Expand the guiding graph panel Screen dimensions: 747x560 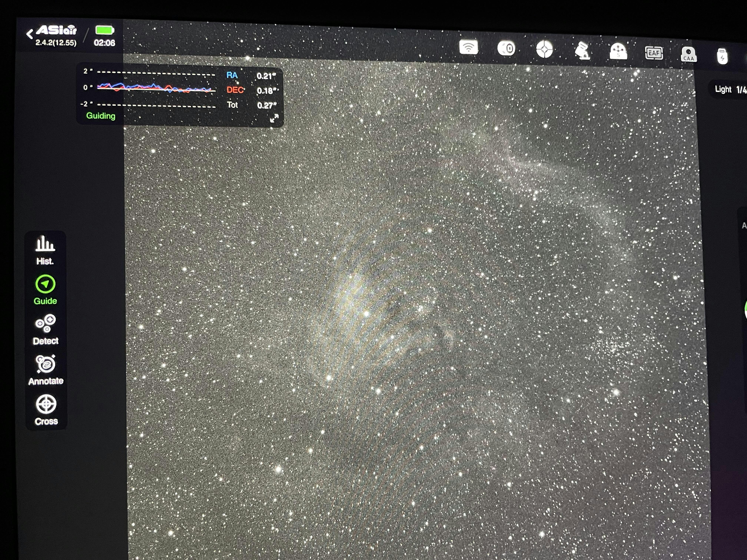click(274, 118)
